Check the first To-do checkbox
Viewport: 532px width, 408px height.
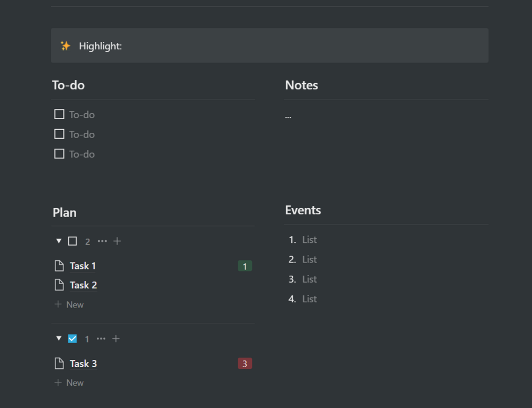pos(59,114)
